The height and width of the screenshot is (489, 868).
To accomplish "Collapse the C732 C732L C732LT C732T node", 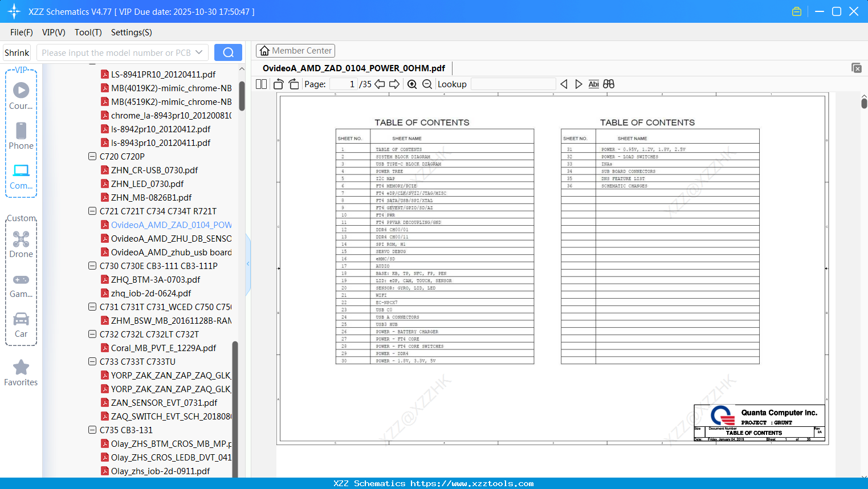I will [92, 334].
